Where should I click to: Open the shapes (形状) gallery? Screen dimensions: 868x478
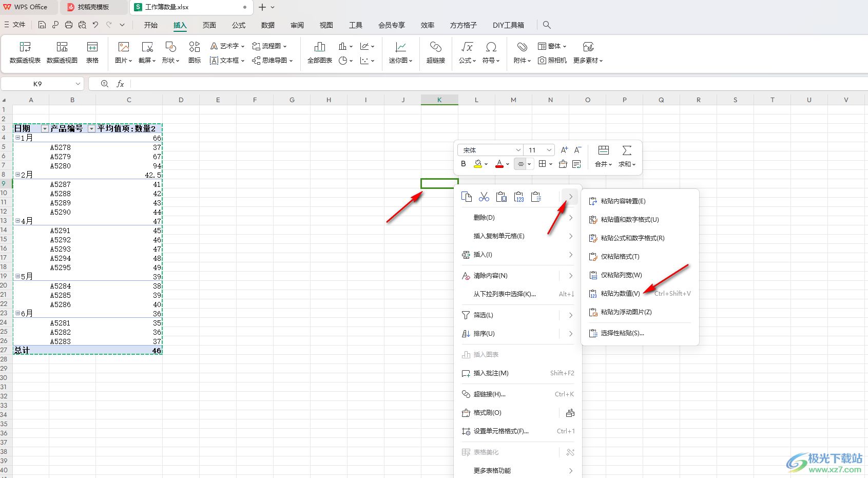pos(170,53)
